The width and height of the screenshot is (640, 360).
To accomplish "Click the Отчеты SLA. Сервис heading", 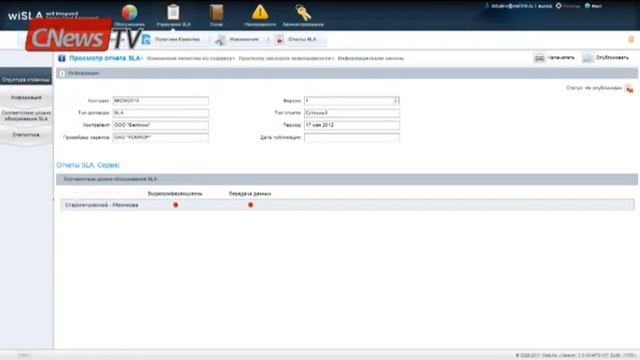I will click(x=88, y=165).
